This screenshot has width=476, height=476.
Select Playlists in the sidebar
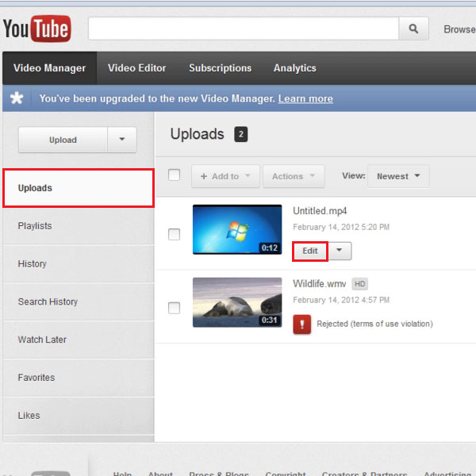[x=79, y=226]
